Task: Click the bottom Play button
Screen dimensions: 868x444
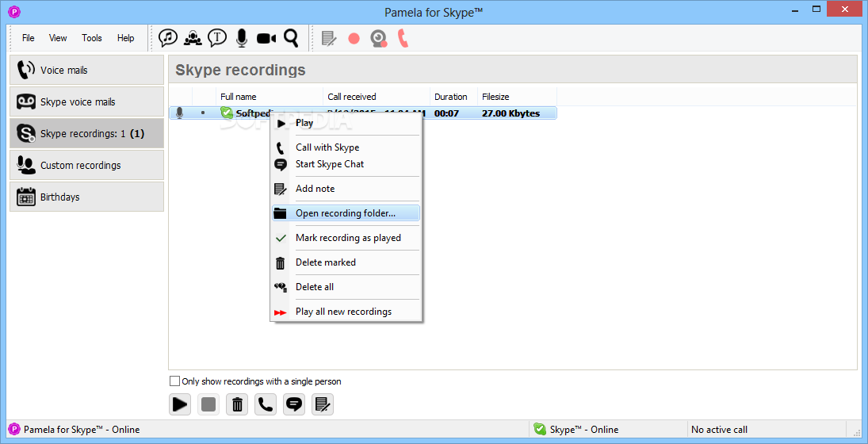Action: pos(180,404)
